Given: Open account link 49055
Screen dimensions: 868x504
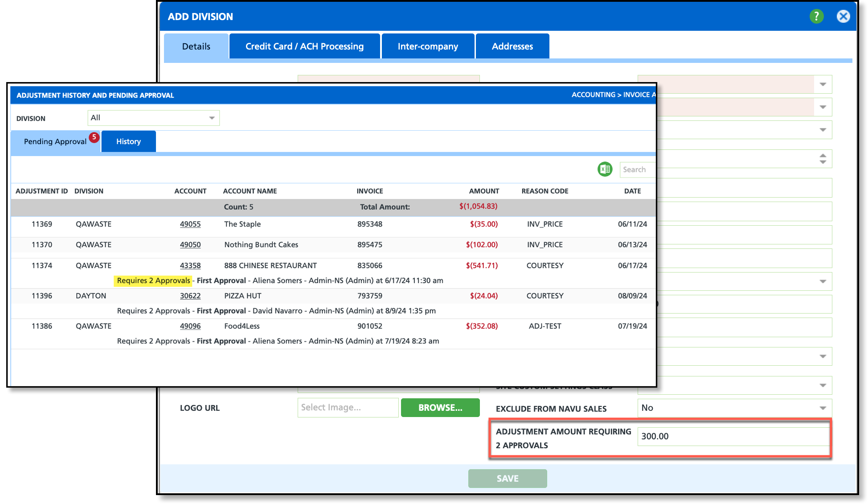Looking at the screenshot, I should [x=190, y=224].
